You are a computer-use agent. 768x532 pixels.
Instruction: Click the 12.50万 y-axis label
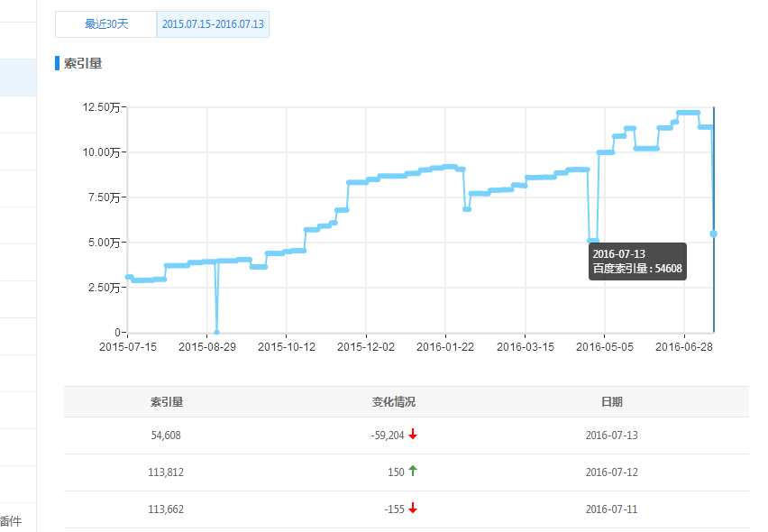click(101, 107)
